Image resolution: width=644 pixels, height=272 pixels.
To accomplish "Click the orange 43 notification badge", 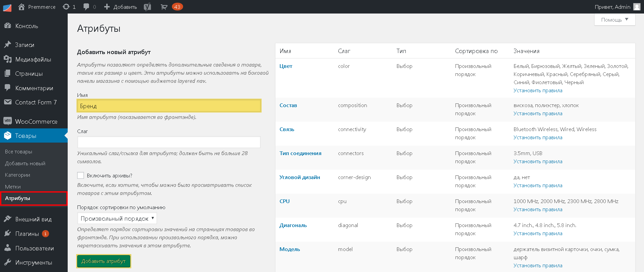I will pos(177,7).
